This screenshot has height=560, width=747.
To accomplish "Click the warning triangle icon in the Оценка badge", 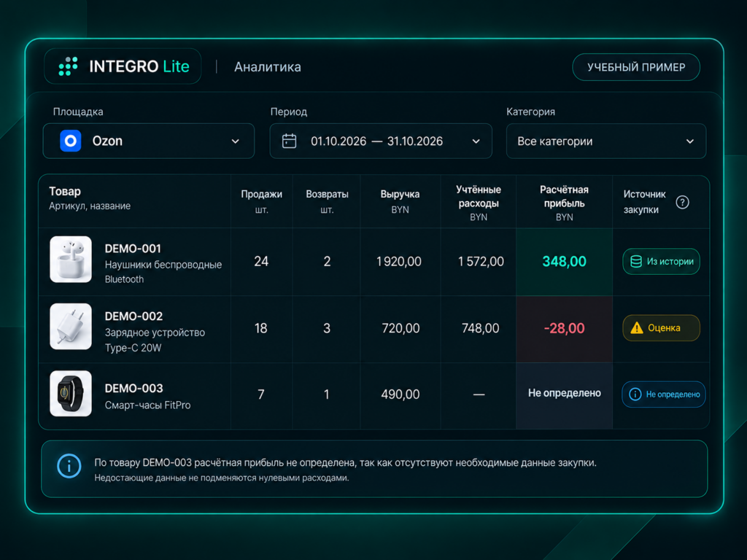I will pyautogui.click(x=637, y=328).
